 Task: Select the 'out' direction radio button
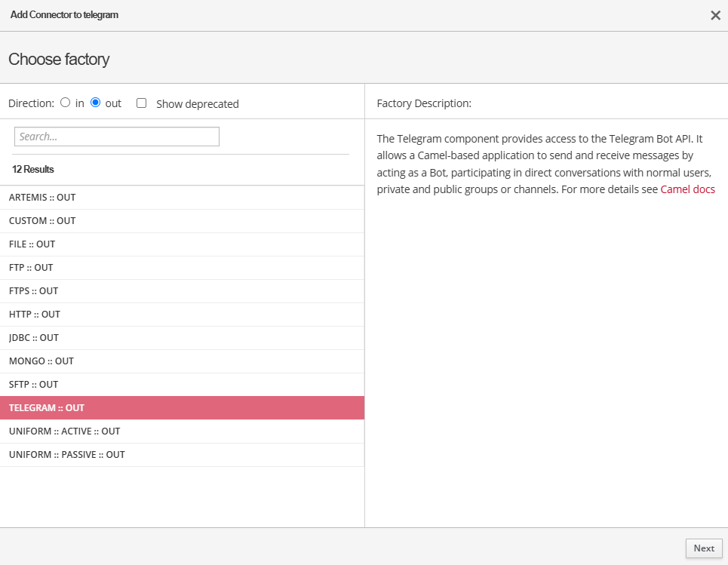click(x=96, y=103)
